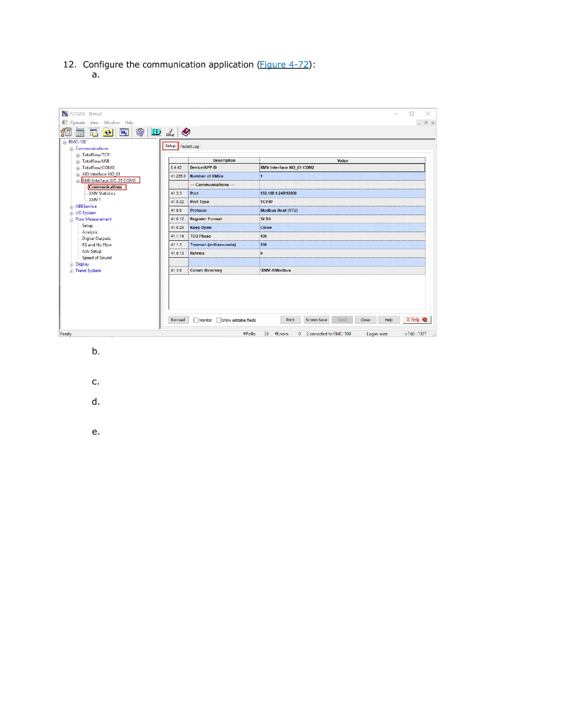Click the ID toolbar icon
The width and height of the screenshot is (563, 728).
click(x=156, y=132)
